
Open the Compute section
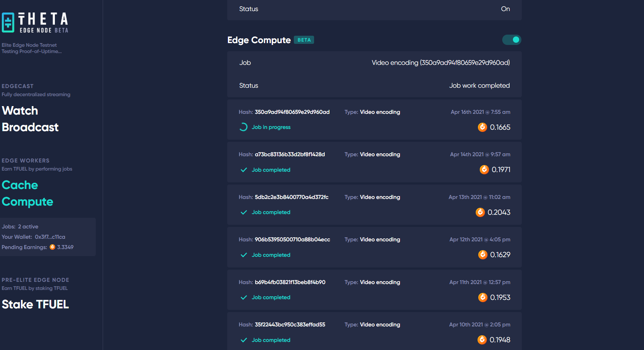coord(28,202)
